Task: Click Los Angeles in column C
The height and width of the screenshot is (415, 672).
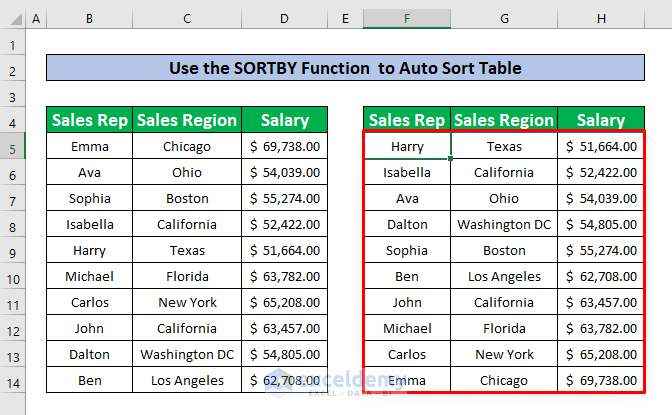Action: click(x=187, y=380)
